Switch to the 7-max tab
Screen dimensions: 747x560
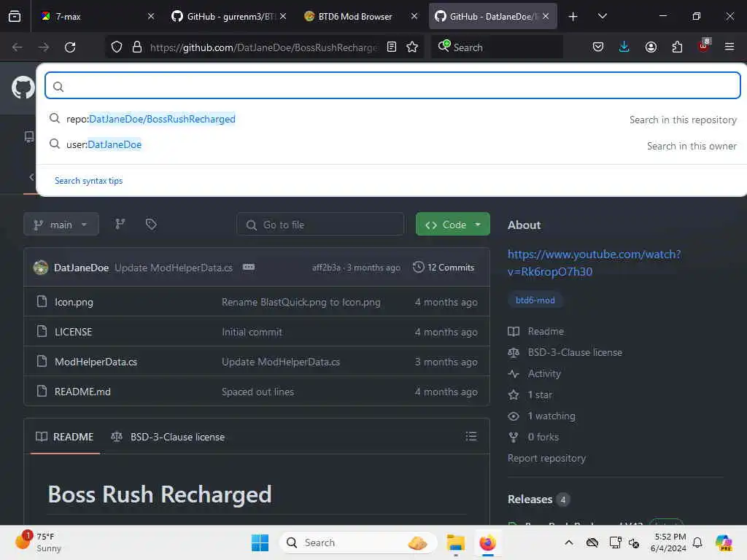98,16
